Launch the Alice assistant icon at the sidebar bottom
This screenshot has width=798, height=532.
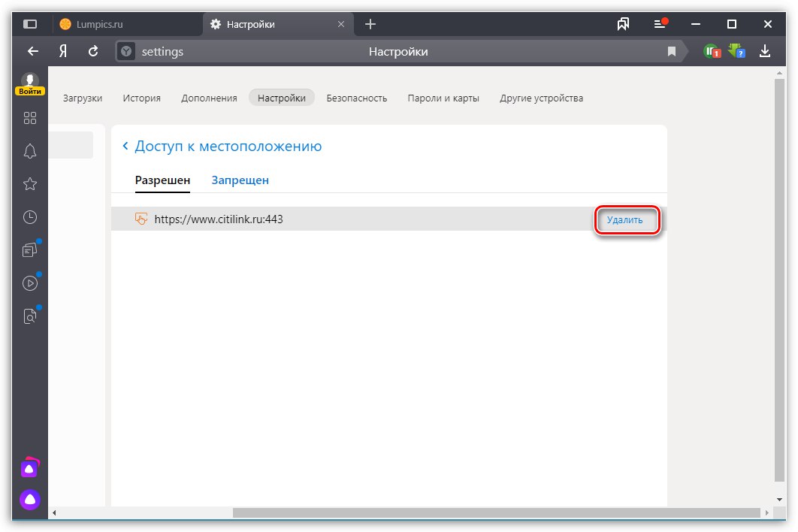30,498
